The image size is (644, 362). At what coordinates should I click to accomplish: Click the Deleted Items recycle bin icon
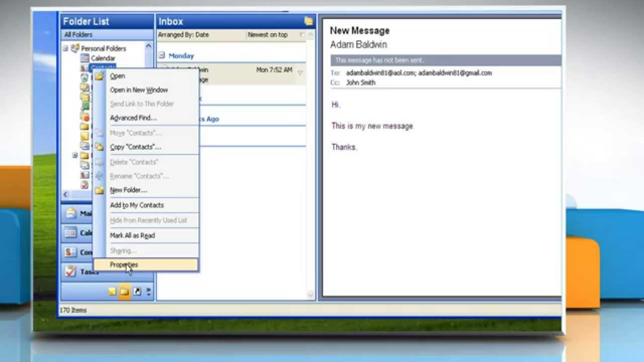point(85,77)
